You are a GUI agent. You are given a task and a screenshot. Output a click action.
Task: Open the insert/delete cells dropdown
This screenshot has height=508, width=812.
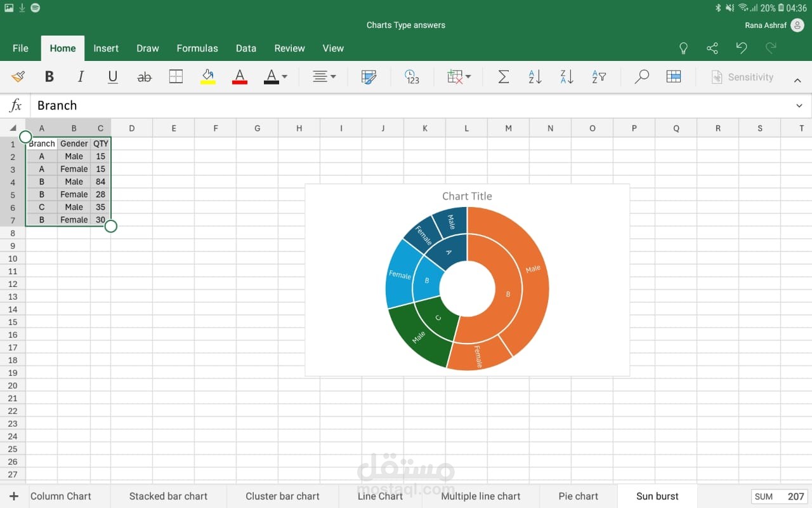(459, 77)
